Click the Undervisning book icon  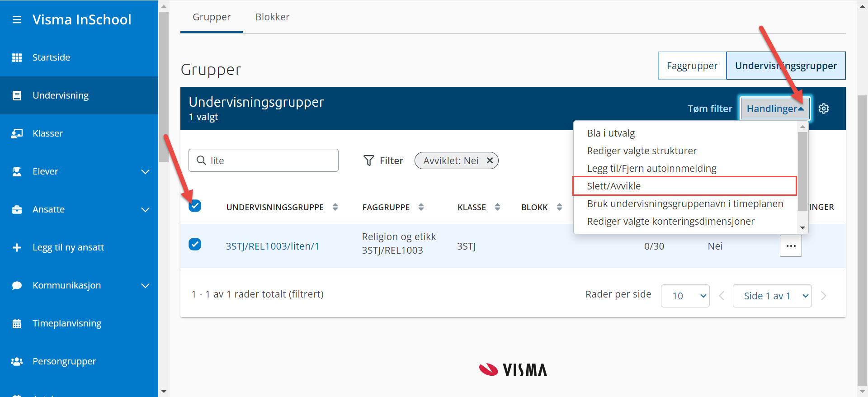(17, 95)
